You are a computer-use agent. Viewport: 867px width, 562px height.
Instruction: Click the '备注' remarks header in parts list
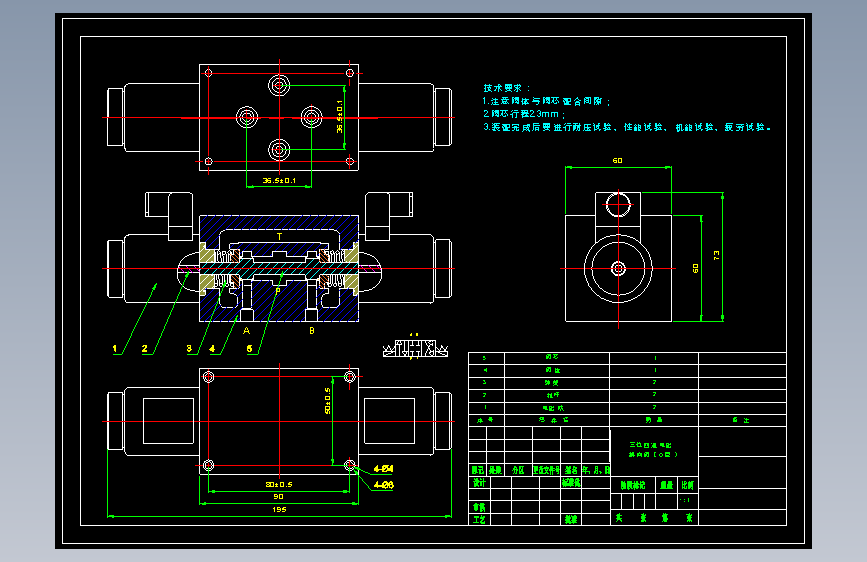click(741, 420)
